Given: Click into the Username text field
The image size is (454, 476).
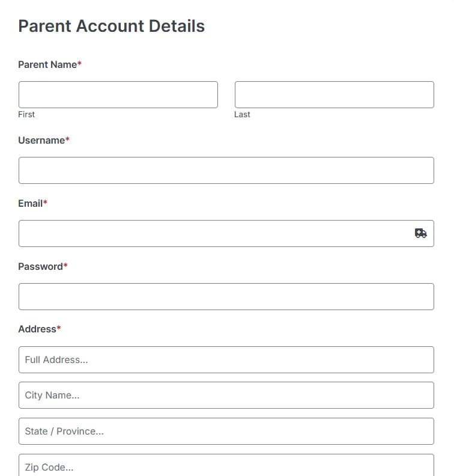Looking at the screenshot, I should [x=226, y=170].
